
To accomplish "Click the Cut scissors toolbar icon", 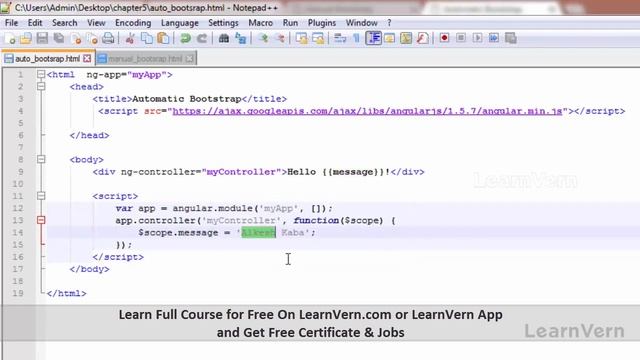I will (x=130, y=38).
